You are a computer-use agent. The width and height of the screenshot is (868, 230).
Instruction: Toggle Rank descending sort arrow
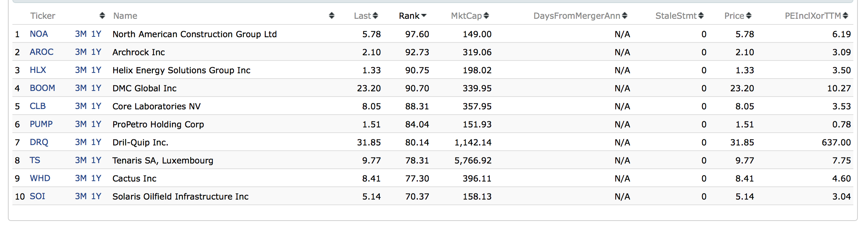424,16
